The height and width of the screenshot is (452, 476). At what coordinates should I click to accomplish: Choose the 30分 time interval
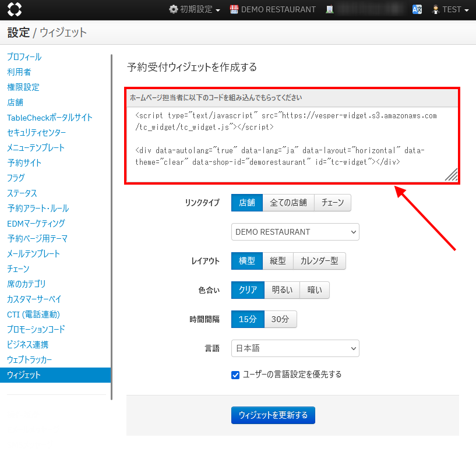(281, 319)
